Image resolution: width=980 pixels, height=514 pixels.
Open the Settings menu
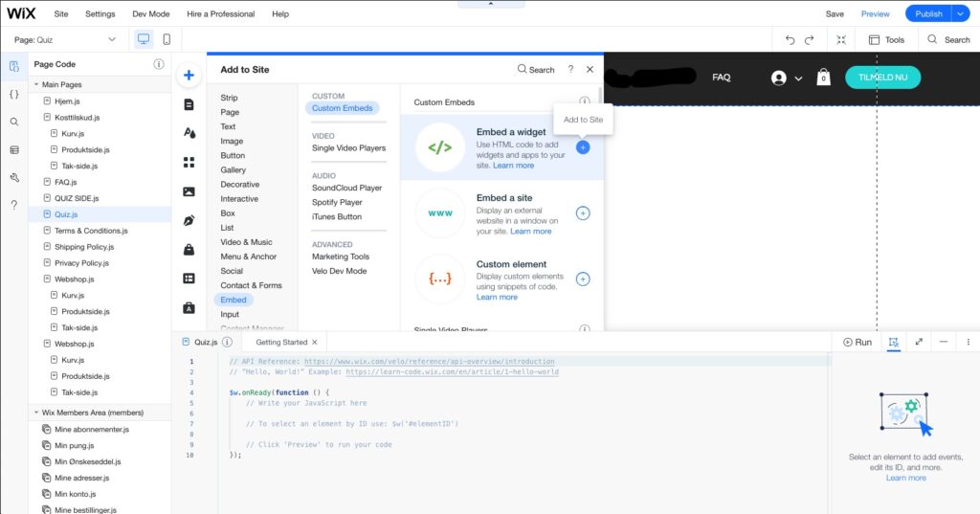[x=100, y=13]
